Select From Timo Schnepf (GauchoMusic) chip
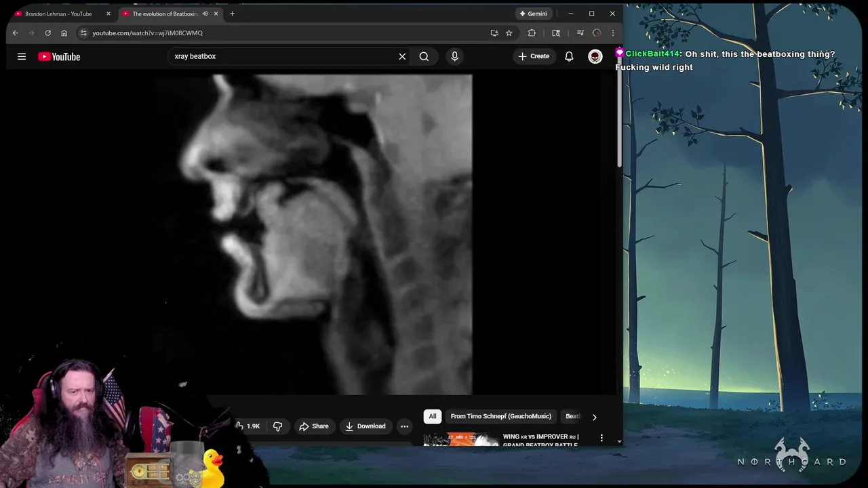 point(501,416)
